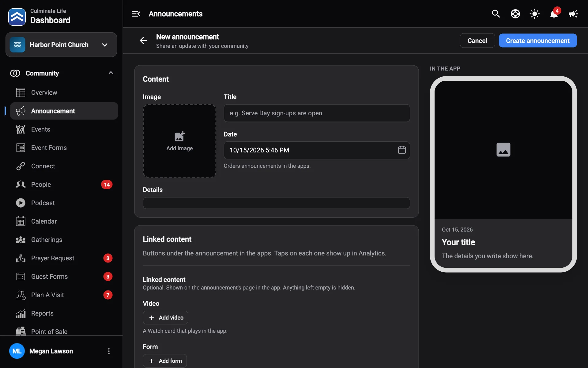Open Podcast in the sidebar
Viewport: 588px width, 368px height.
pyautogui.click(x=64, y=203)
